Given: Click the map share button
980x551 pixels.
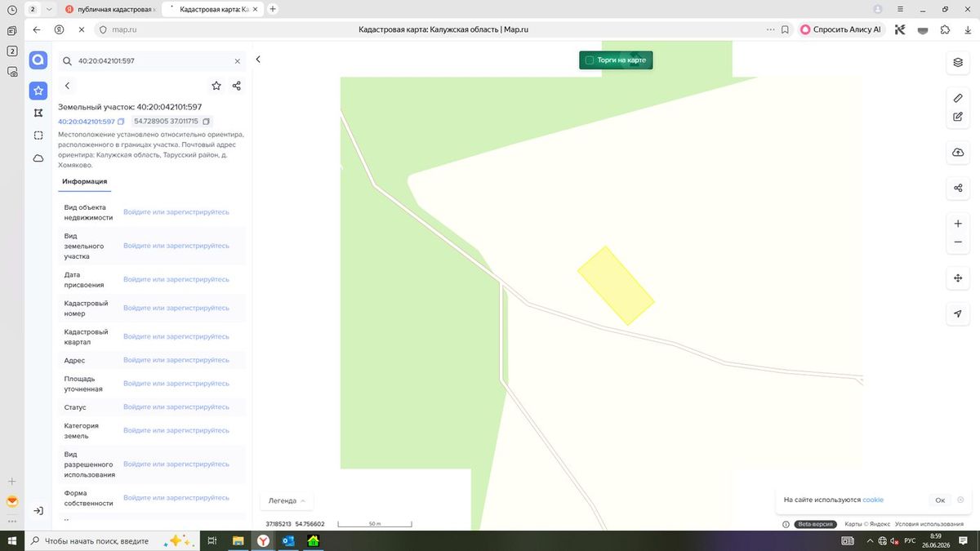Looking at the screenshot, I should 958,188.
